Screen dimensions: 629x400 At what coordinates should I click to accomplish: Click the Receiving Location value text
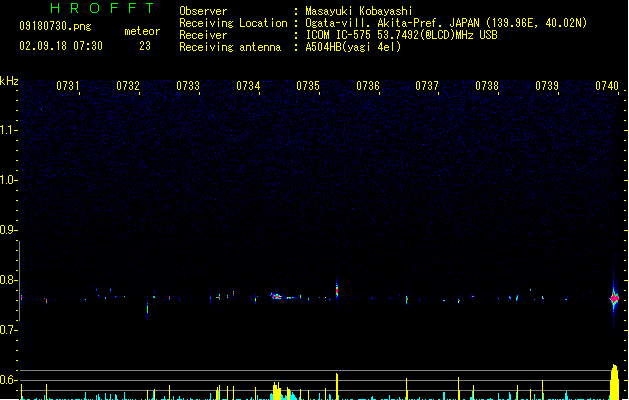click(446, 23)
